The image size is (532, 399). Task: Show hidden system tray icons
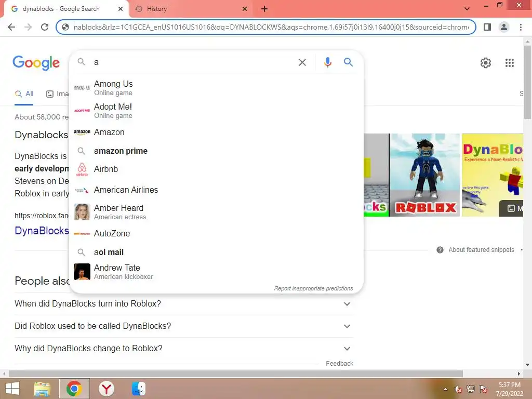445,389
